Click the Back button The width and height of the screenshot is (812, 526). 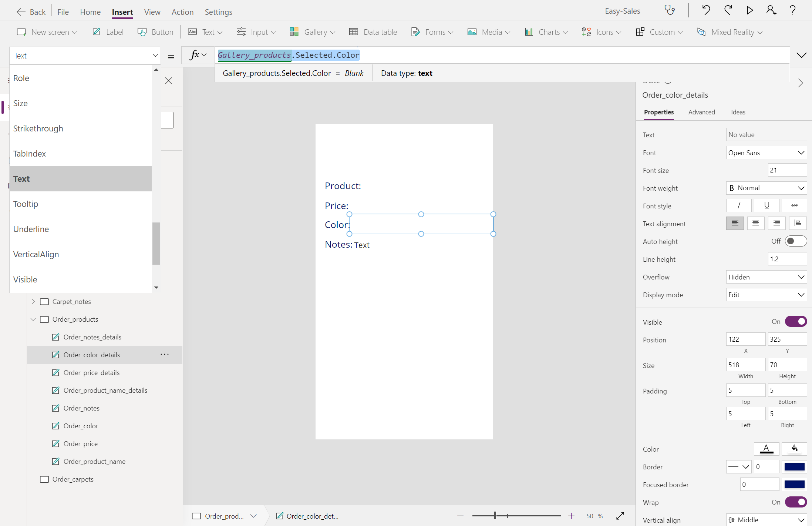click(31, 12)
